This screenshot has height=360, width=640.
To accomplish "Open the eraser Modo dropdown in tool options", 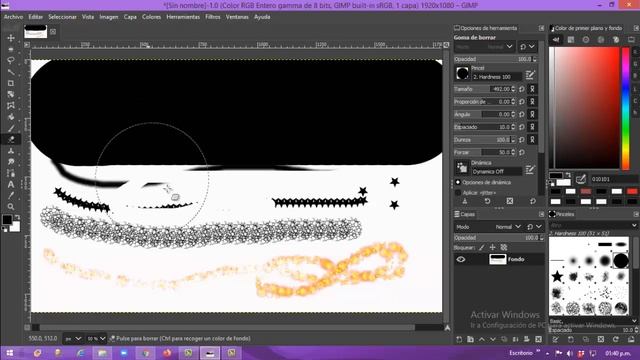I will (x=484, y=47).
